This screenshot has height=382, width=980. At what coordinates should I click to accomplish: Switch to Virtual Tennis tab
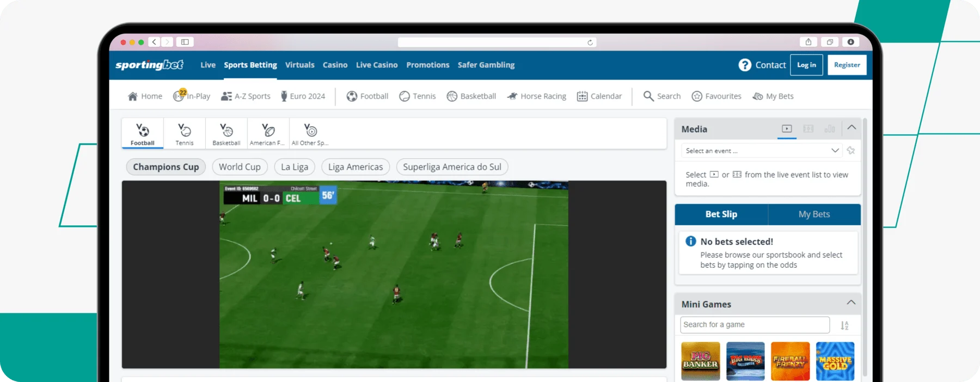pos(185,134)
